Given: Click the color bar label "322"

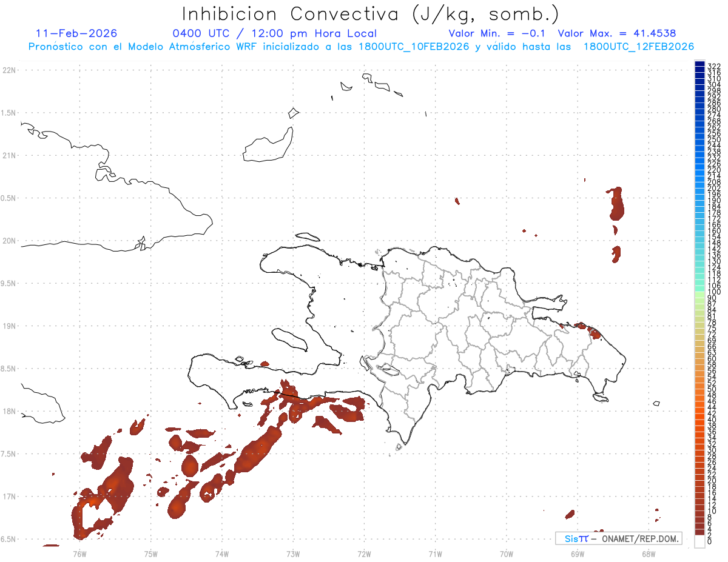Looking at the screenshot, I should pyautogui.click(x=714, y=65).
